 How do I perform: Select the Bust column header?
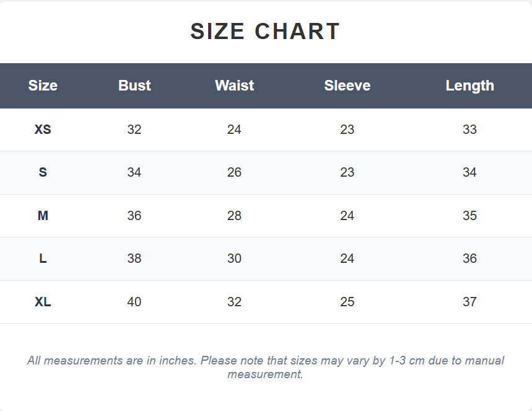[x=134, y=86]
